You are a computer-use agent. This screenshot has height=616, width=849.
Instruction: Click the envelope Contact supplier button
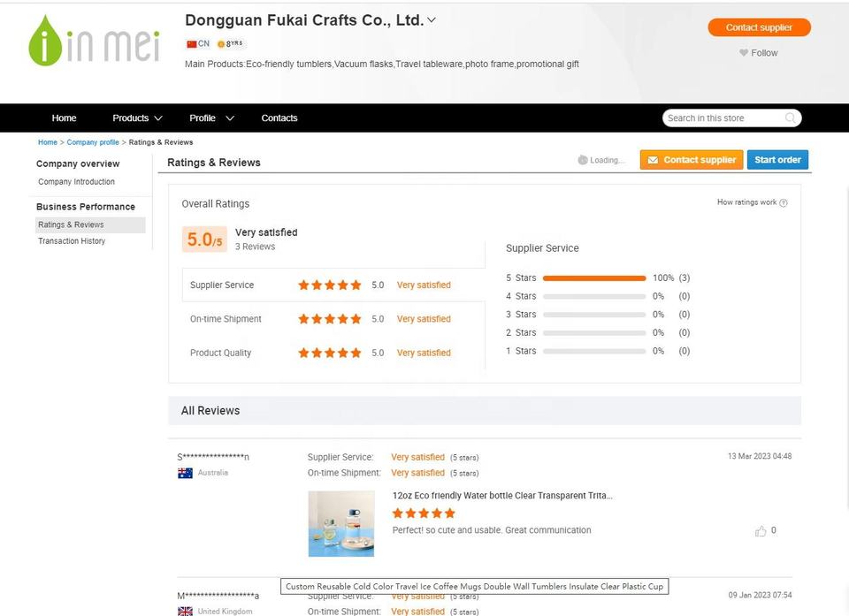[692, 160]
